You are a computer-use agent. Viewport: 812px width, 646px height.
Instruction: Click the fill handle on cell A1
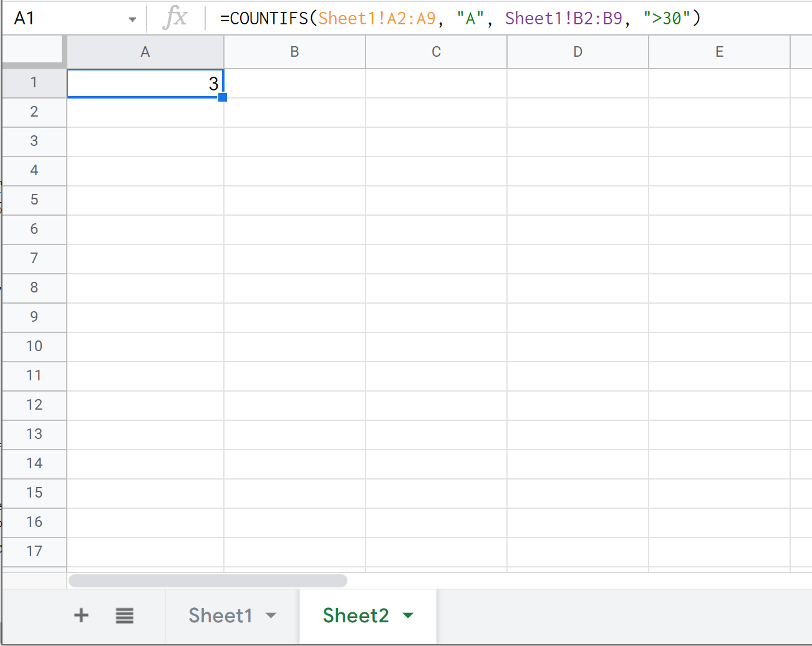click(x=223, y=97)
